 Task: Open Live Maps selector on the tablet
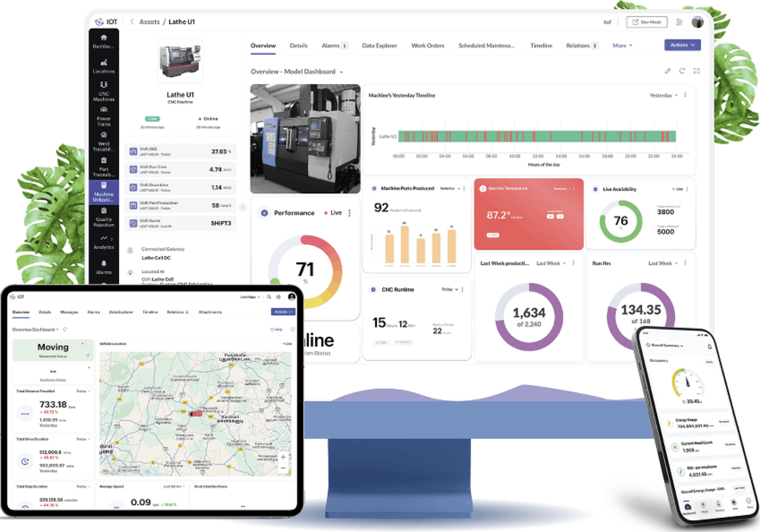[250, 297]
